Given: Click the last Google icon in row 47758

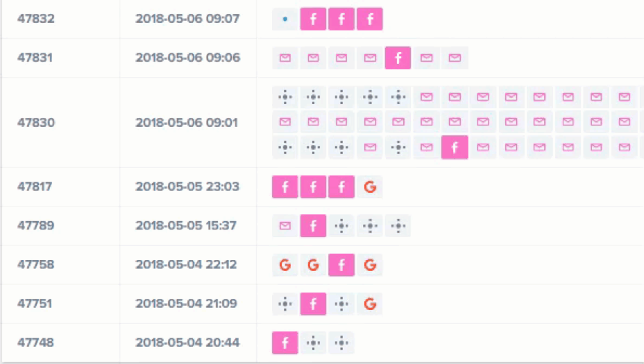Looking at the screenshot, I should pos(370,265).
